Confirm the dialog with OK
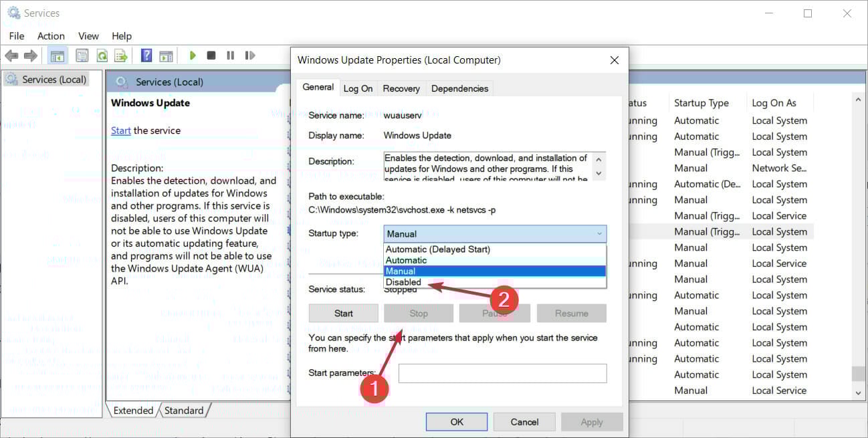Screen dimensions: 868x438 tap(457, 422)
